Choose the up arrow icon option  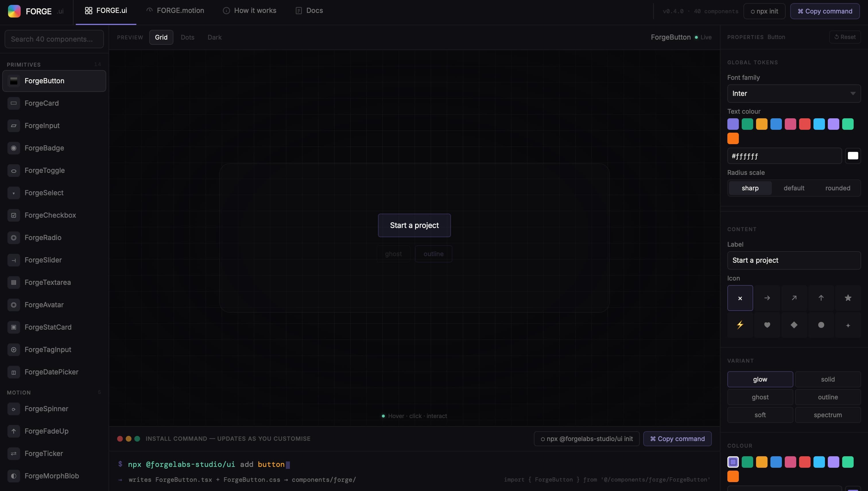(821, 298)
